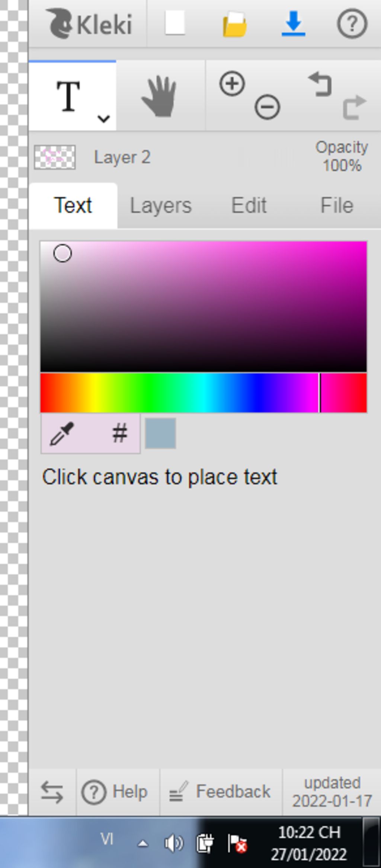Open the Feedback link
Viewport: 381px width, 868px height.
220,792
